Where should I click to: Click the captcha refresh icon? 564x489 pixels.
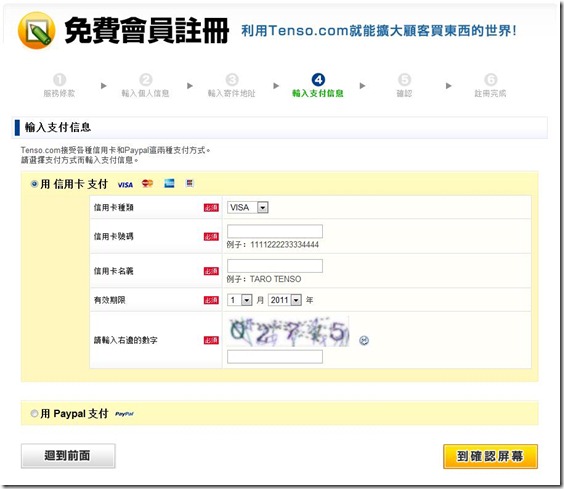[364, 340]
